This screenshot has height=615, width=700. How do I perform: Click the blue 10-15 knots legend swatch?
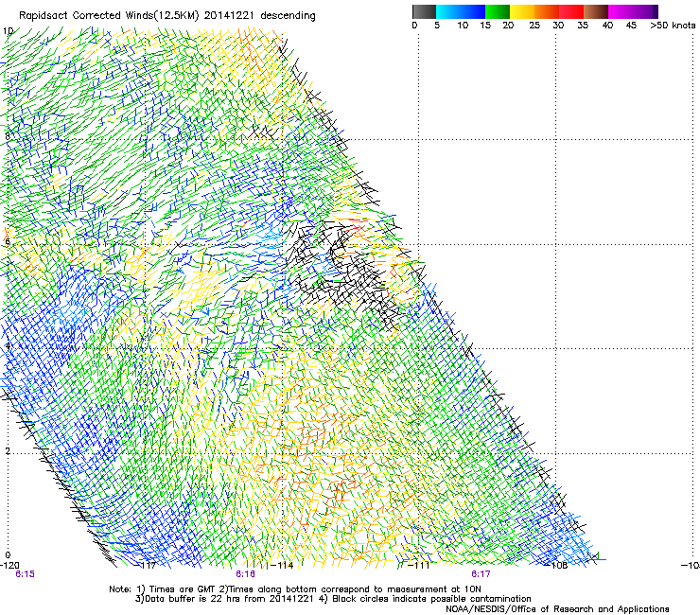click(x=473, y=11)
